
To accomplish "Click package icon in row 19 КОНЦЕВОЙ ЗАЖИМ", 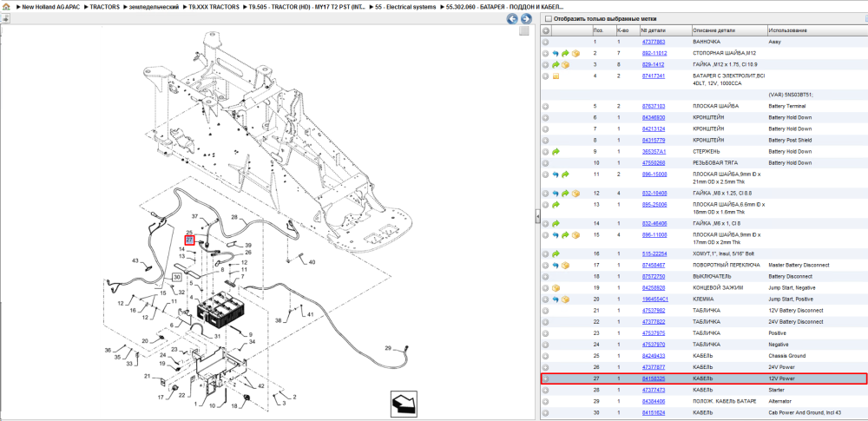I will (x=556, y=288).
